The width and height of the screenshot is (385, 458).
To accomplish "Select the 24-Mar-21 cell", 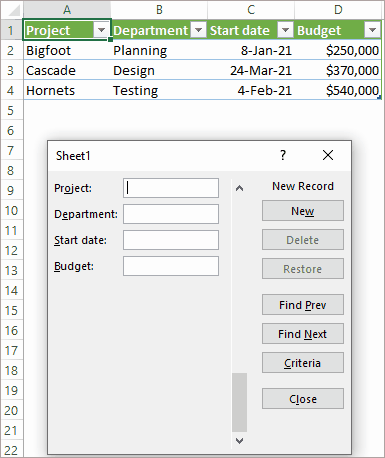I will pos(251,70).
